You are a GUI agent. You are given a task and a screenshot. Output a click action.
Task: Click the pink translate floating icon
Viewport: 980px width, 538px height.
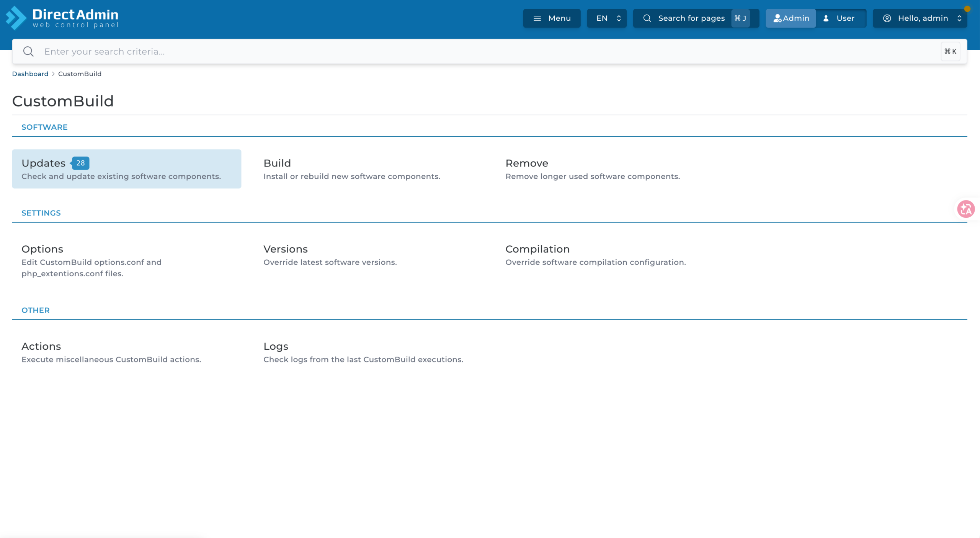click(966, 209)
